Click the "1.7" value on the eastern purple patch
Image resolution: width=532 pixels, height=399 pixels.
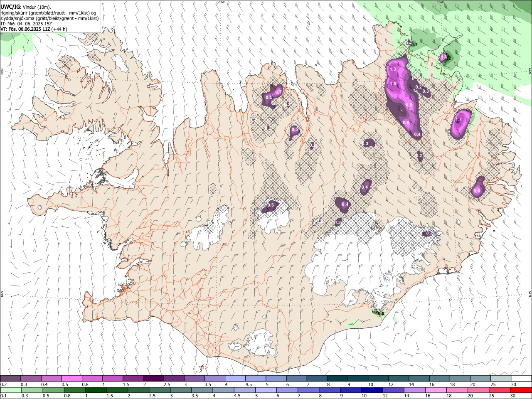(458, 120)
